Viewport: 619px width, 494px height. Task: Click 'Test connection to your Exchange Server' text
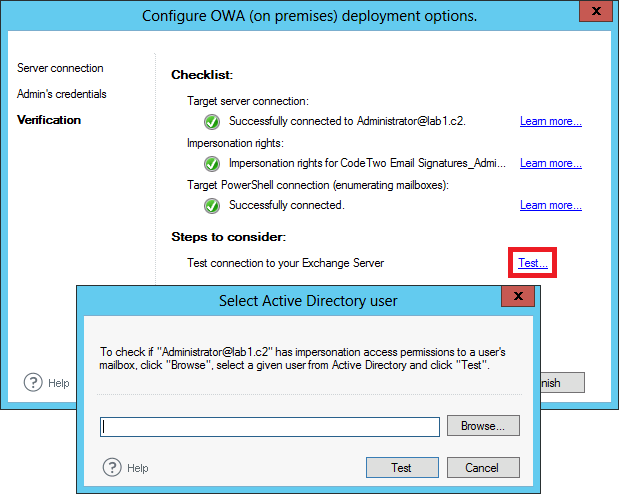tap(285, 263)
